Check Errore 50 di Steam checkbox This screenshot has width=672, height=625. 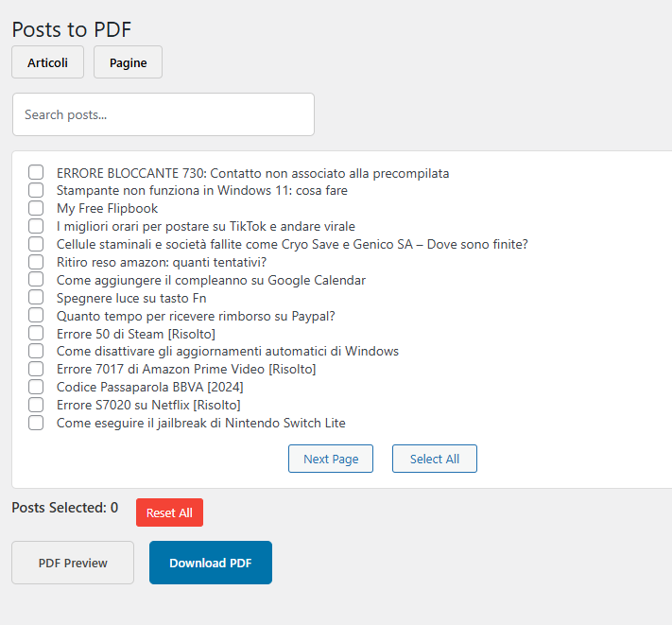pyautogui.click(x=36, y=334)
